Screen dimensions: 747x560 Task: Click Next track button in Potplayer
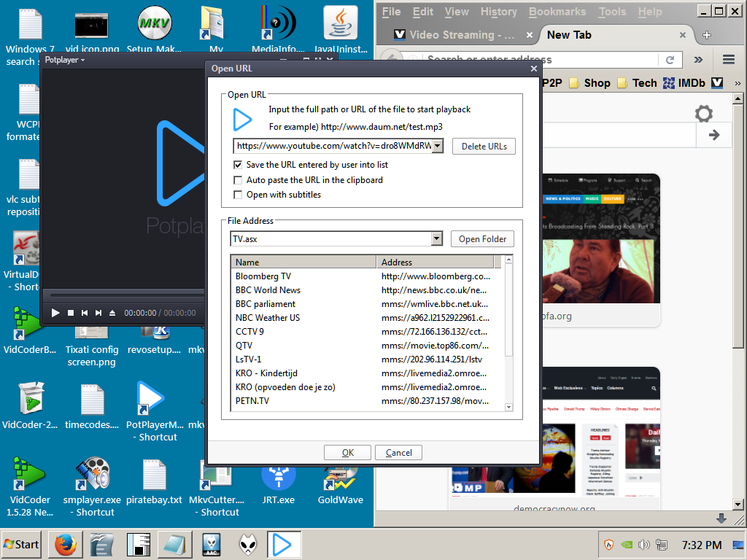[98, 313]
